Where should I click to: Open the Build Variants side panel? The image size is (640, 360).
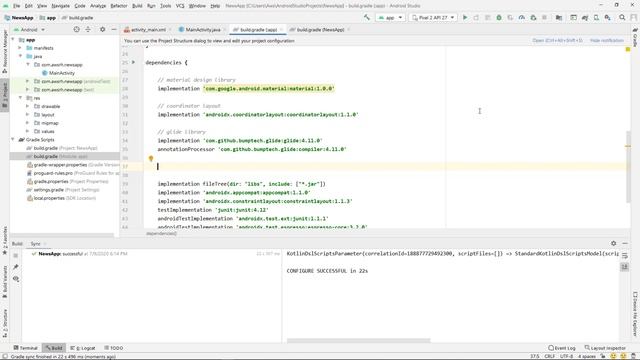[x=5, y=282]
